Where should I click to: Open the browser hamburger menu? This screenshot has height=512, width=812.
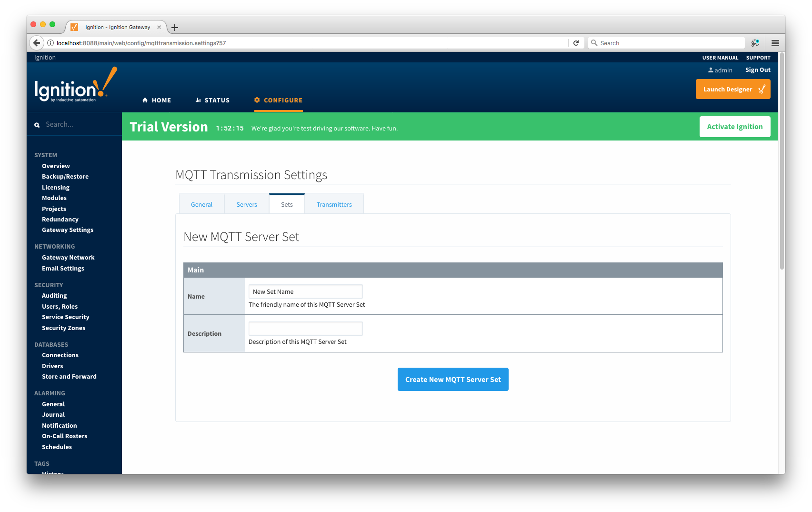(775, 43)
